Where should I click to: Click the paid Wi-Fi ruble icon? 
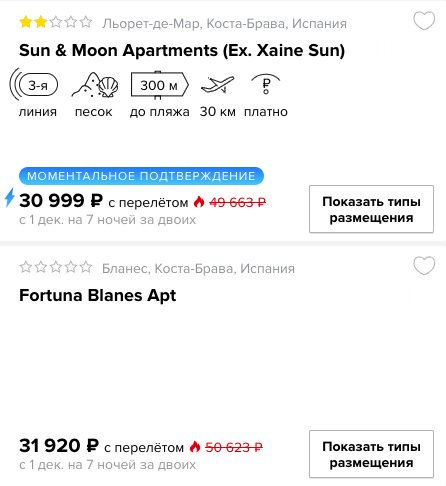[266, 84]
